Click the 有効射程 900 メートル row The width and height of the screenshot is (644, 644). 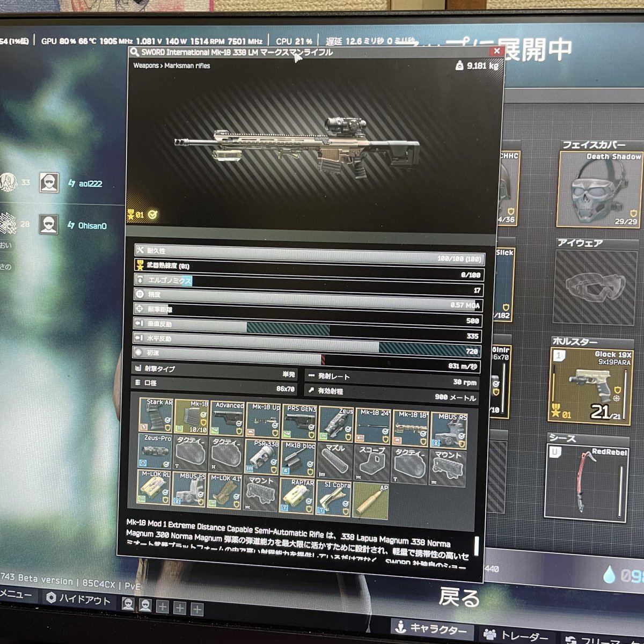click(392, 394)
